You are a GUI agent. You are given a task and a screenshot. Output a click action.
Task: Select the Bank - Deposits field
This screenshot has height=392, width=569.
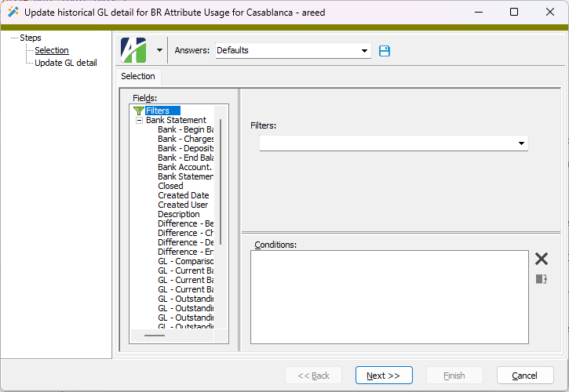pos(185,148)
